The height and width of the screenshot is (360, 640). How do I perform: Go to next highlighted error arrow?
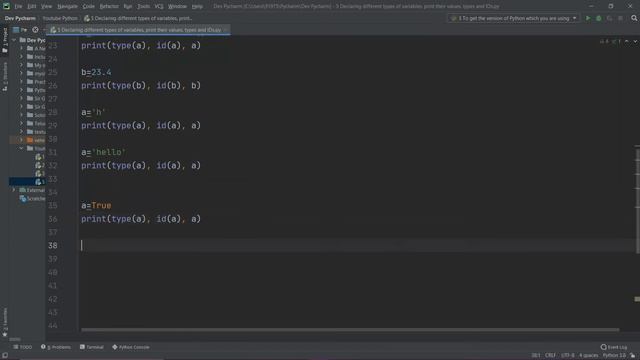pos(635,41)
